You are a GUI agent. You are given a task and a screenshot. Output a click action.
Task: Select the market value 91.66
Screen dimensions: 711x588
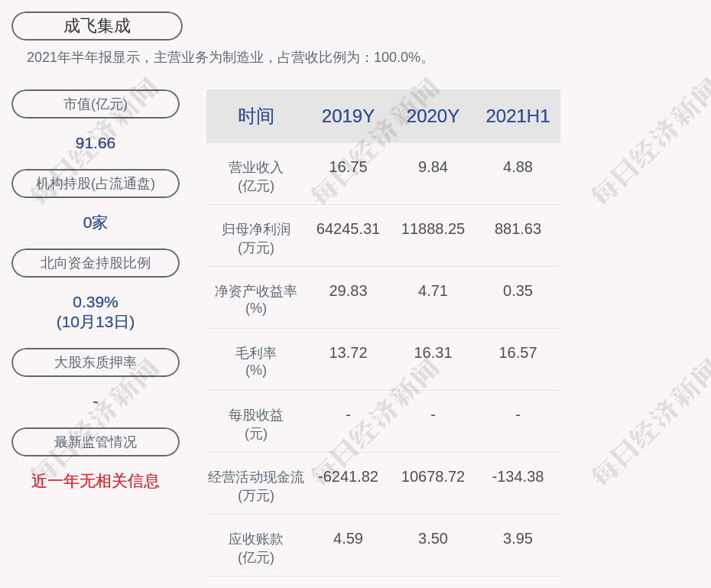pos(96,143)
